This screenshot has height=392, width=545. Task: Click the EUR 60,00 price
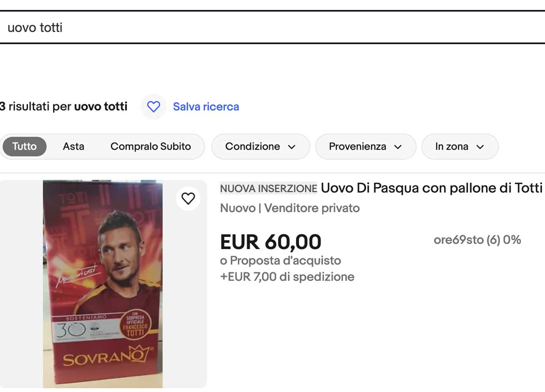[x=271, y=242]
